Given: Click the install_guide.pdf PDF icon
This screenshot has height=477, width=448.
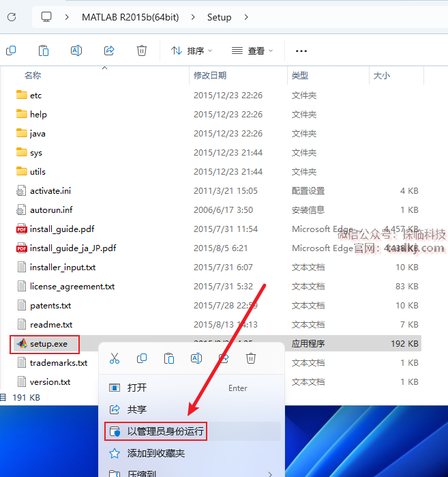Looking at the screenshot, I should pyautogui.click(x=22, y=229).
